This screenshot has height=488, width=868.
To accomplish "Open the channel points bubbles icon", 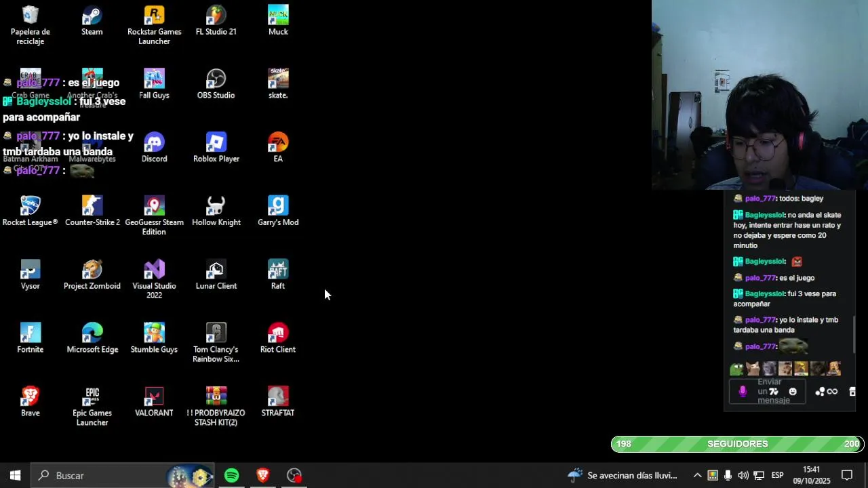I will pyautogui.click(x=821, y=392).
